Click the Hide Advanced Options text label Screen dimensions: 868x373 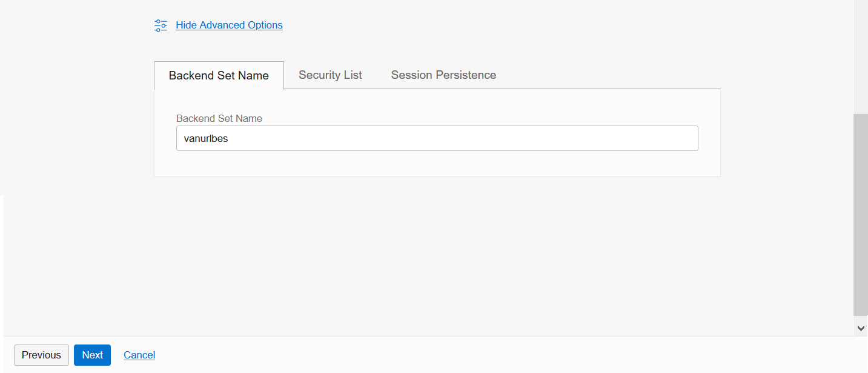click(228, 25)
